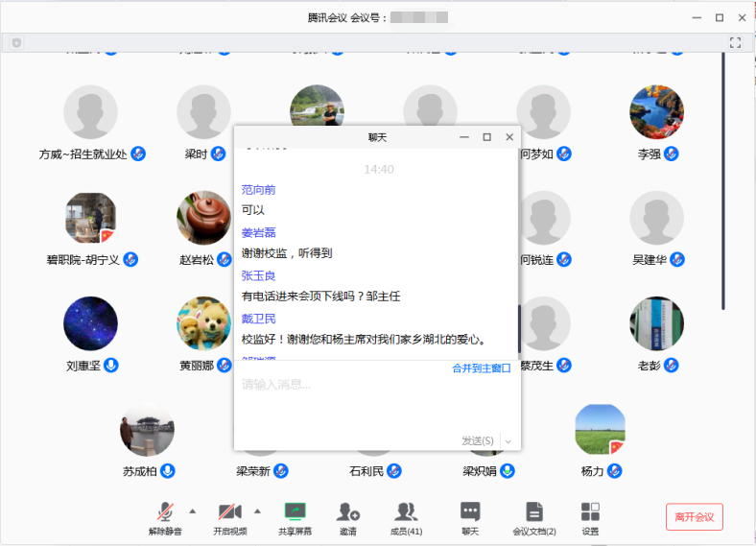Expand the audio options arrow beside 解除静音
The width and height of the screenshot is (756, 546).
pyautogui.click(x=193, y=511)
